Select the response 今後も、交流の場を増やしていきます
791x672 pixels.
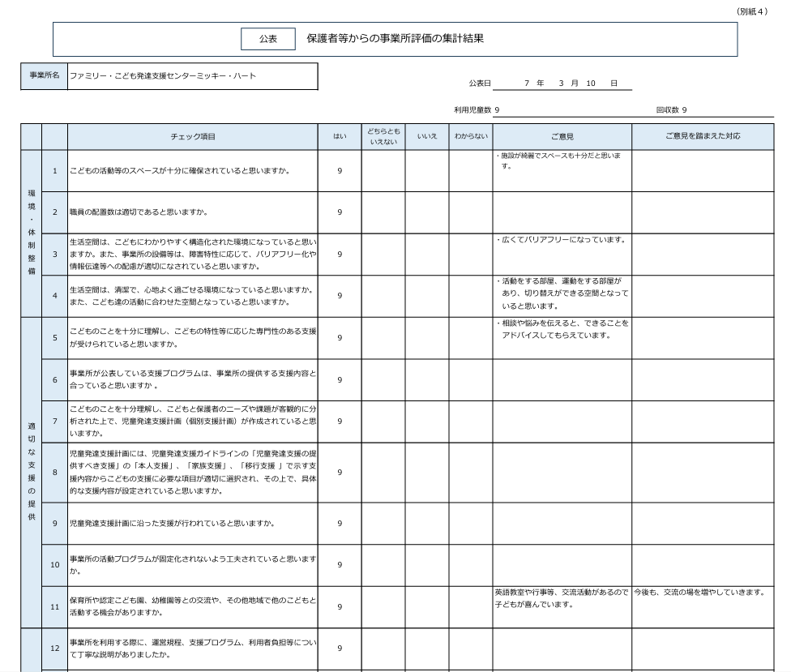tap(699, 592)
